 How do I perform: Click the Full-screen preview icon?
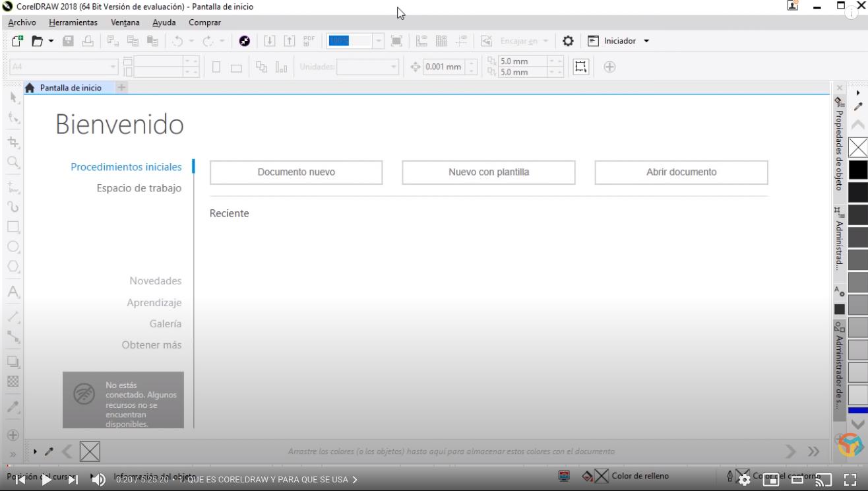tap(396, 41)
